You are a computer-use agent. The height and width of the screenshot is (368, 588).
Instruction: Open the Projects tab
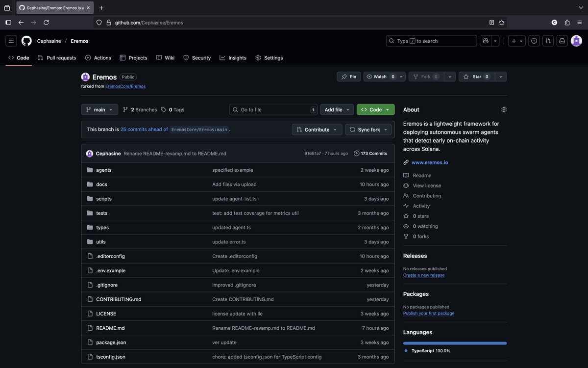[x=133, y=58]
